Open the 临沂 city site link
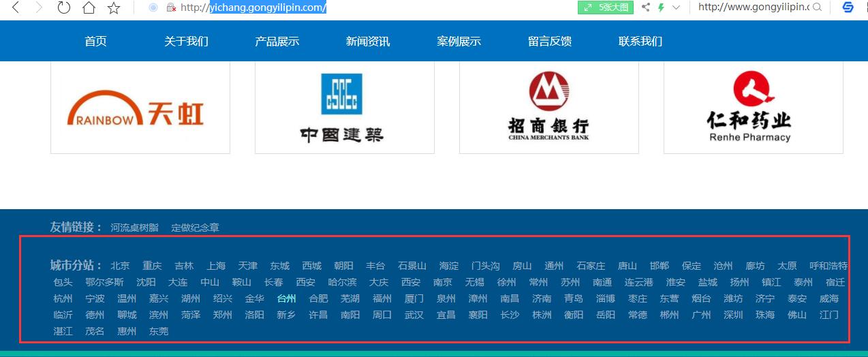The width and height of the screenshot is (868, 357). click(x=63, y=315)
